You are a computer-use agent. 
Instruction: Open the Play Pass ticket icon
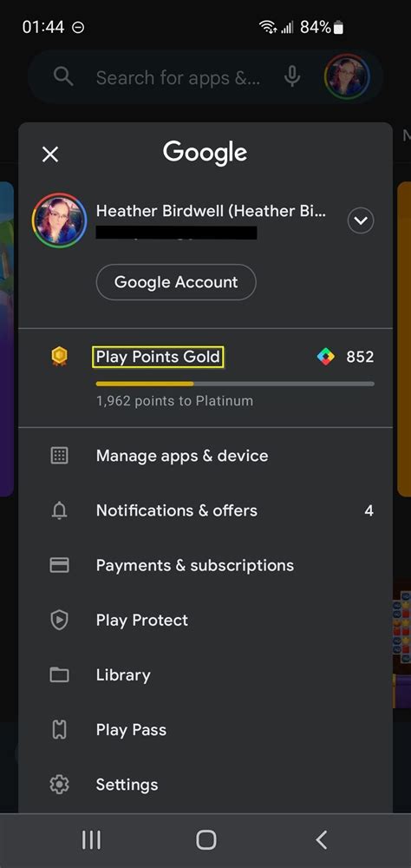59,730
